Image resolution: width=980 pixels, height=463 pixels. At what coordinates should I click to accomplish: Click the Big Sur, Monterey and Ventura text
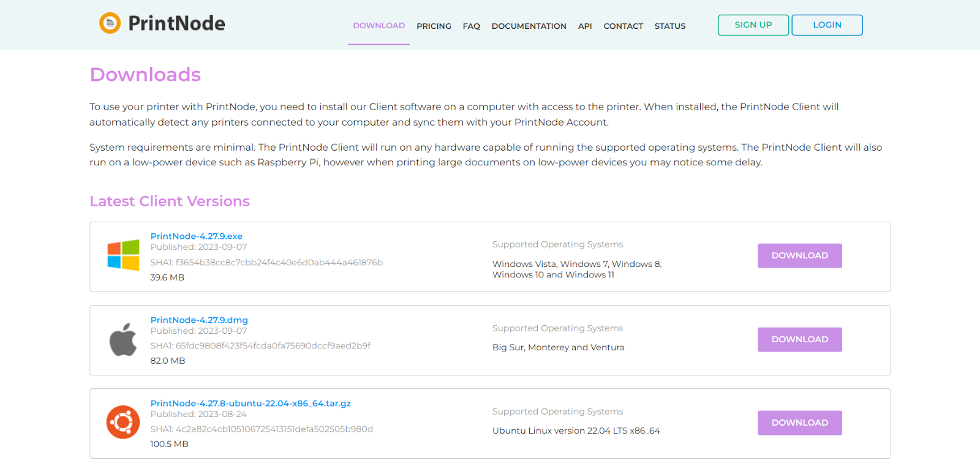(x=559, y=348)
